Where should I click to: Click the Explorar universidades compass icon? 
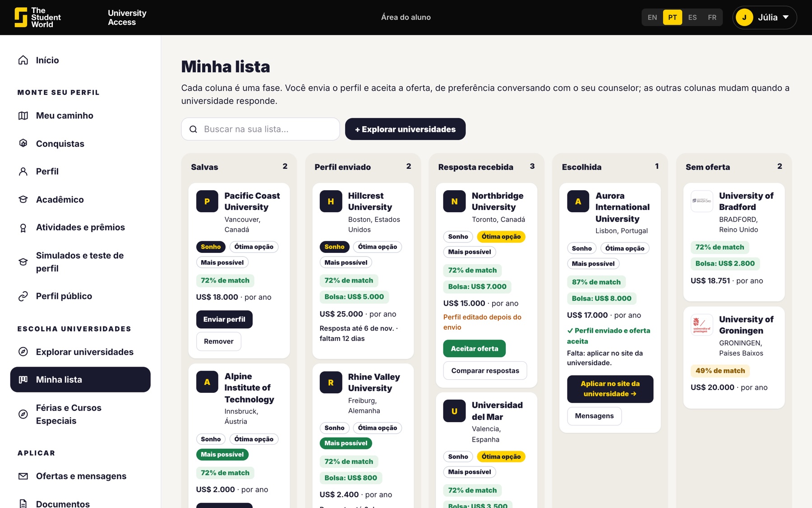[23, 352]
